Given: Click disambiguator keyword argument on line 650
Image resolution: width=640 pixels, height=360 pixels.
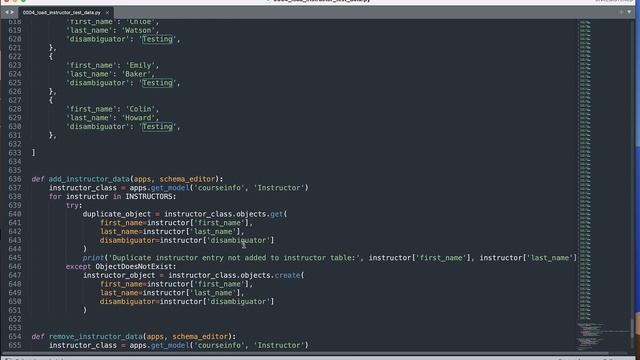Looking at the screenshot, I should tap(127, 302).
